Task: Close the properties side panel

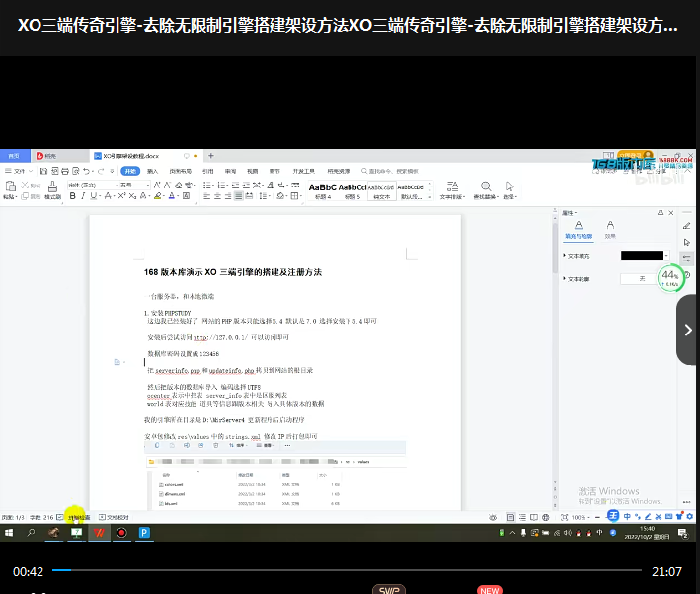Action: click(671, 213)
